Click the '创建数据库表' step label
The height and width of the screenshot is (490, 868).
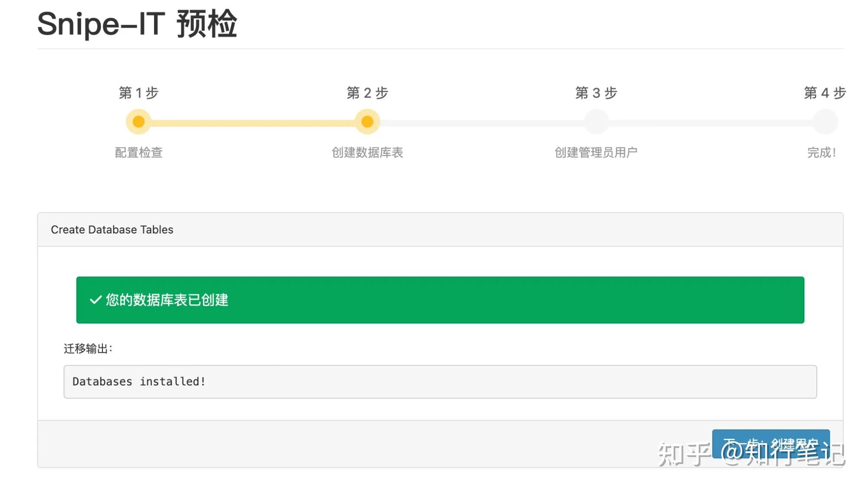tap(367, 152)
